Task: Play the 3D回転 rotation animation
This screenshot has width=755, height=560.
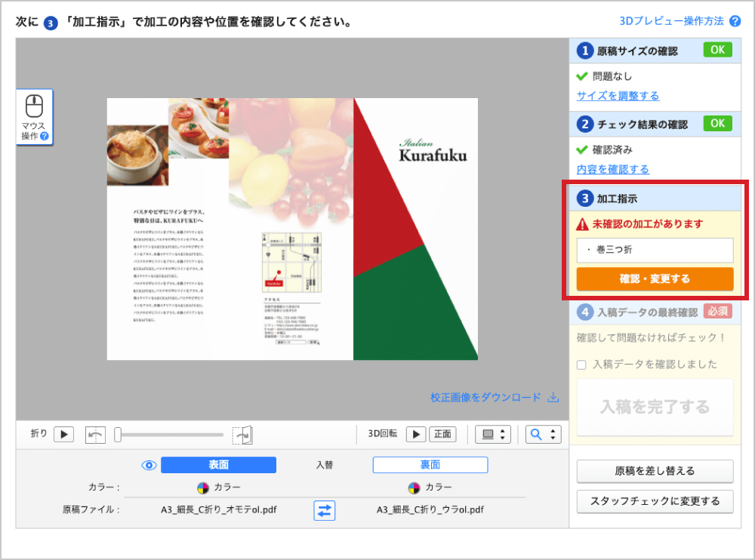Action: pos(416,434)
